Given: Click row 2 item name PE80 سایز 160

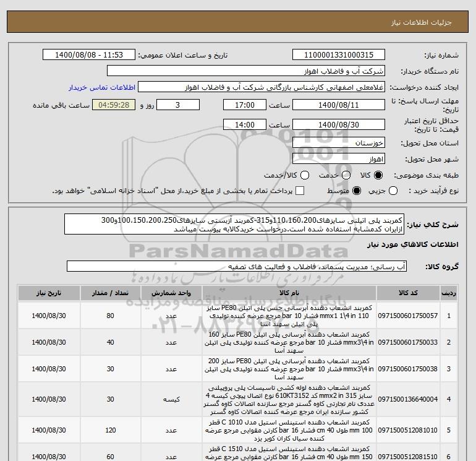Looking at the screenshot, I should 289,342.
